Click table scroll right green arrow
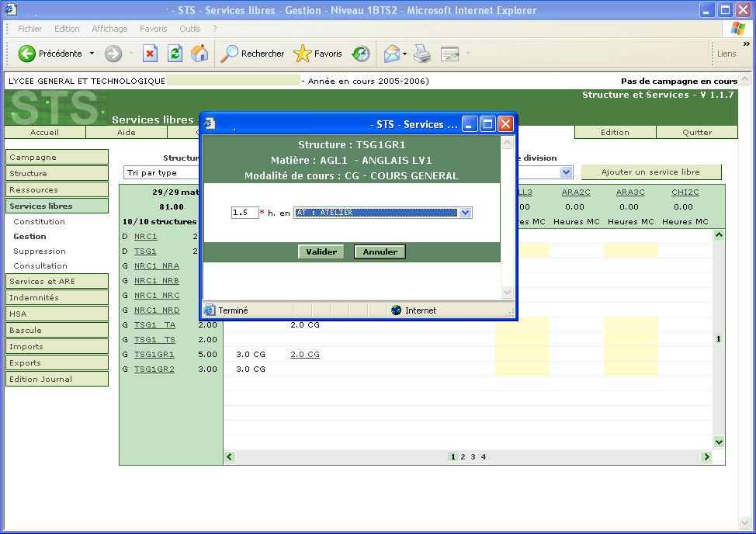This screenshot has width=756, height=534. click(x=707, y=457)
